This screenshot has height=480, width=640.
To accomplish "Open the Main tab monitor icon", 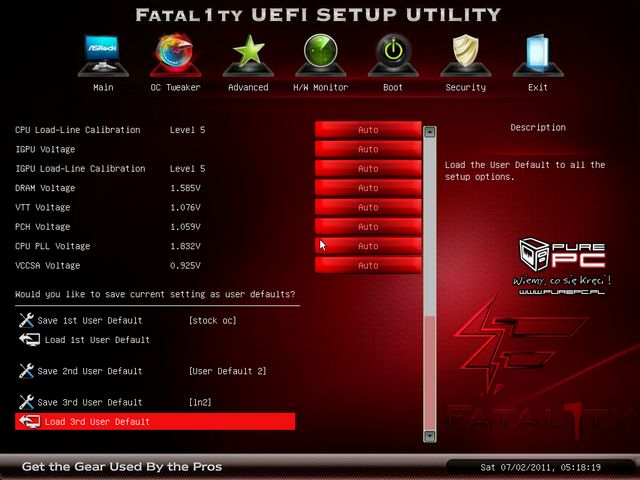I will point(103,56).
